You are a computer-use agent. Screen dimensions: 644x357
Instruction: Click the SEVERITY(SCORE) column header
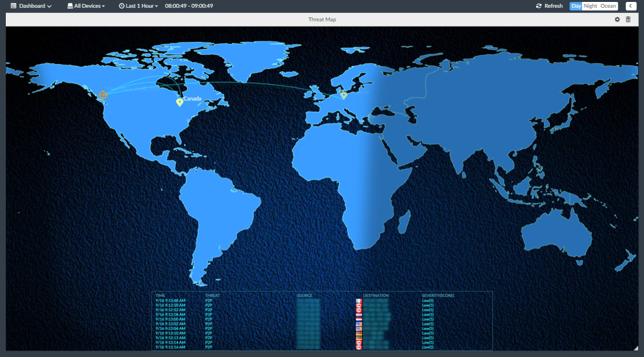(x=438, y=296)
